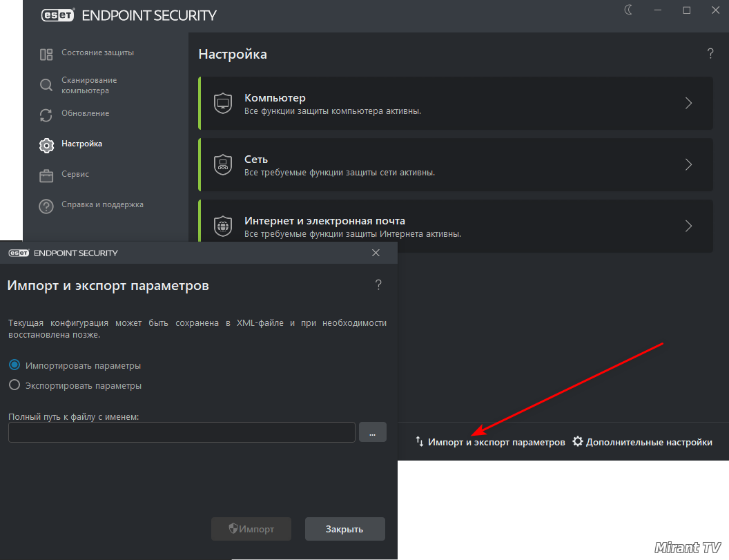The width and height of the screenshot is (729, 560).
Task: Click the Сеть network shield icon
Action: click(223, 164)
